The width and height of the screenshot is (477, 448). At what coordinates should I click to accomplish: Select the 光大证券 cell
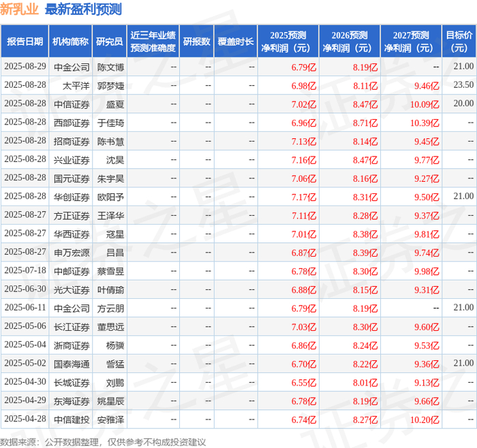coord(72,289)
